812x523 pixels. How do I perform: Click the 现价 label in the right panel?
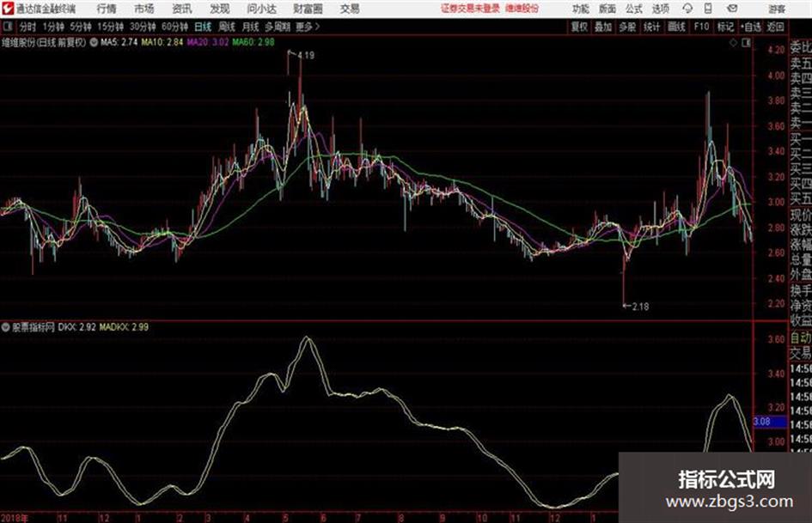coord(801,216)
